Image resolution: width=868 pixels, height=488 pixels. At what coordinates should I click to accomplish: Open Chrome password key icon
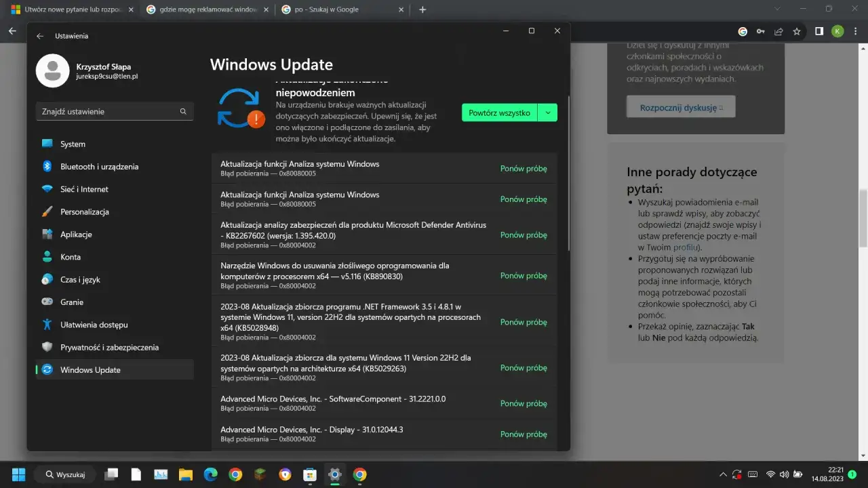(x=761, y=31)
